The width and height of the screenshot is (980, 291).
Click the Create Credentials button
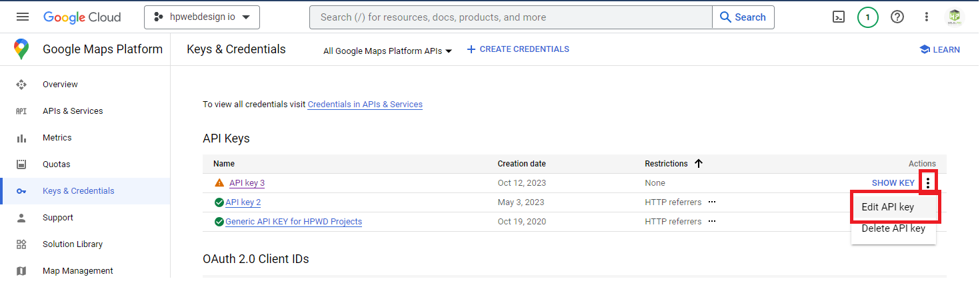coord(518,49)
